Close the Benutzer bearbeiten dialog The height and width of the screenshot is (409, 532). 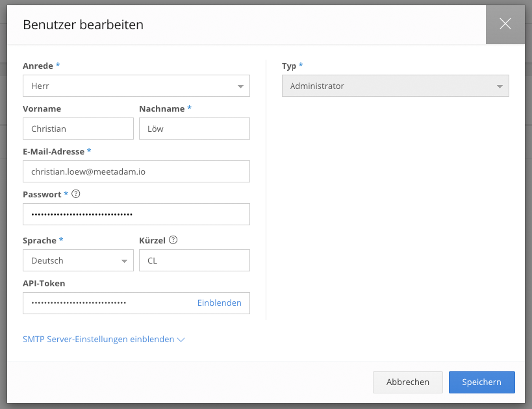pyautogui.click(x=505, y=24)
